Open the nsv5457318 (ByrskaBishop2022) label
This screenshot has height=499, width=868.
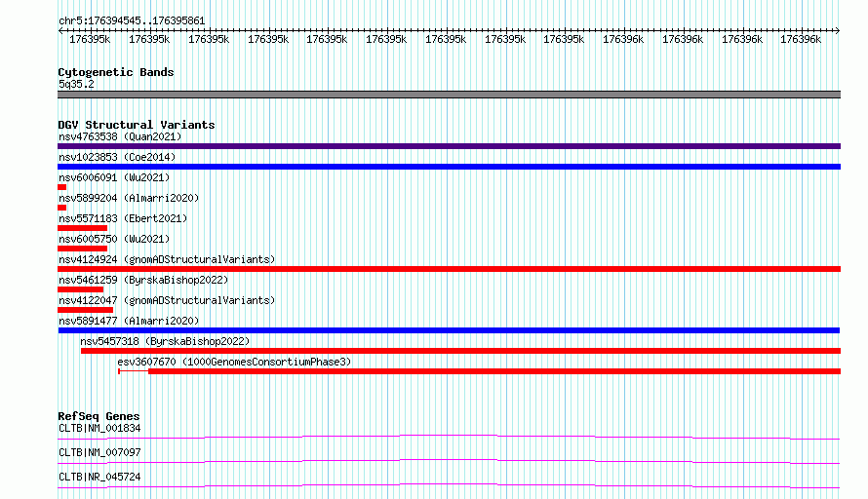165,341
